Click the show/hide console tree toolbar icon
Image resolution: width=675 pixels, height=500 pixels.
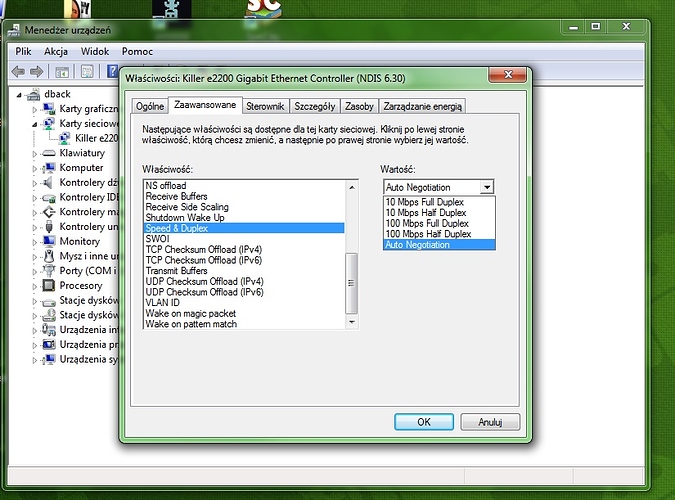pos(62,72)
